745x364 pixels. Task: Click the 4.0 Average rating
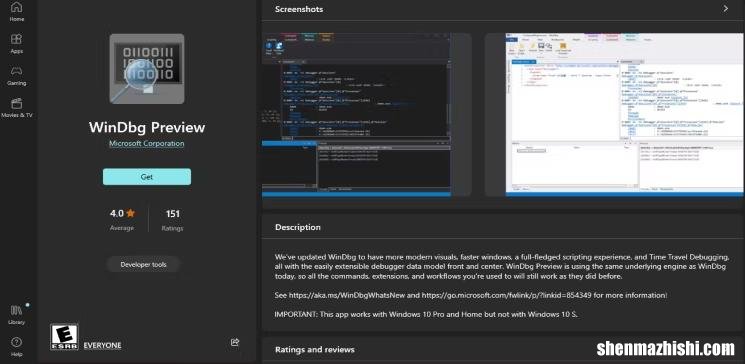coord(123,220)
